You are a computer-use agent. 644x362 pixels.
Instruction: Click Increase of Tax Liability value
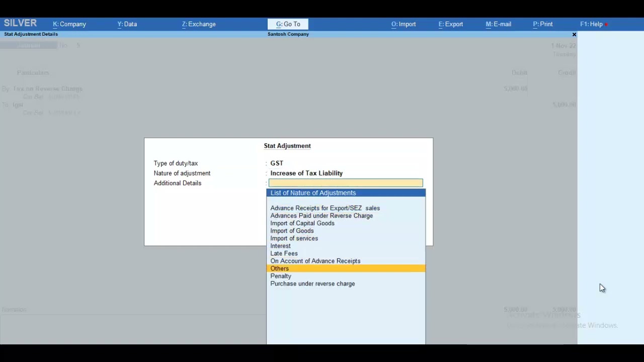point(306,173)
